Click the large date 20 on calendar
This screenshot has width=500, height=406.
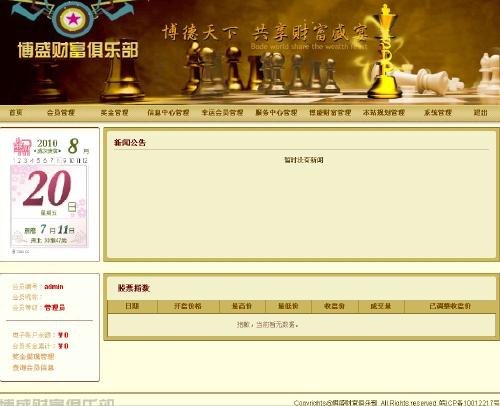[47, 188]
